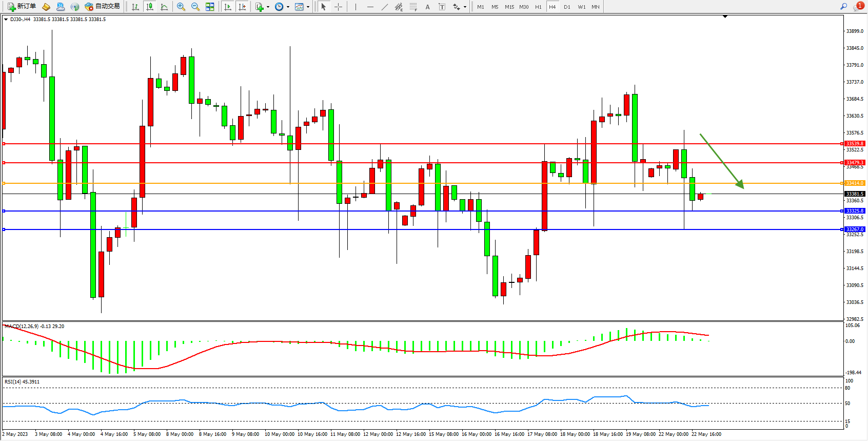Switch to the D1 timeframe
Screen dimensions: 868x441
point(567,7)
